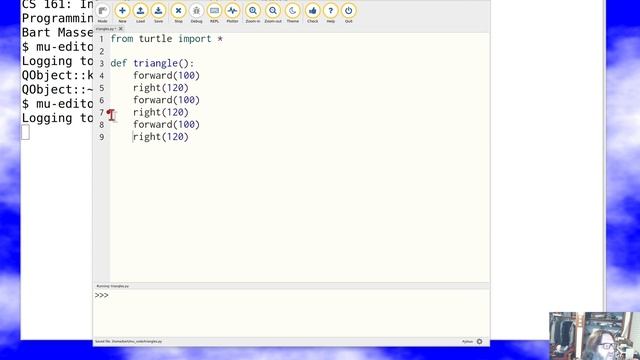Click the terminal's 'Bart Masse' line
Image resolution: width=640 pixels, height=360 pixels.
pos(57,33)
